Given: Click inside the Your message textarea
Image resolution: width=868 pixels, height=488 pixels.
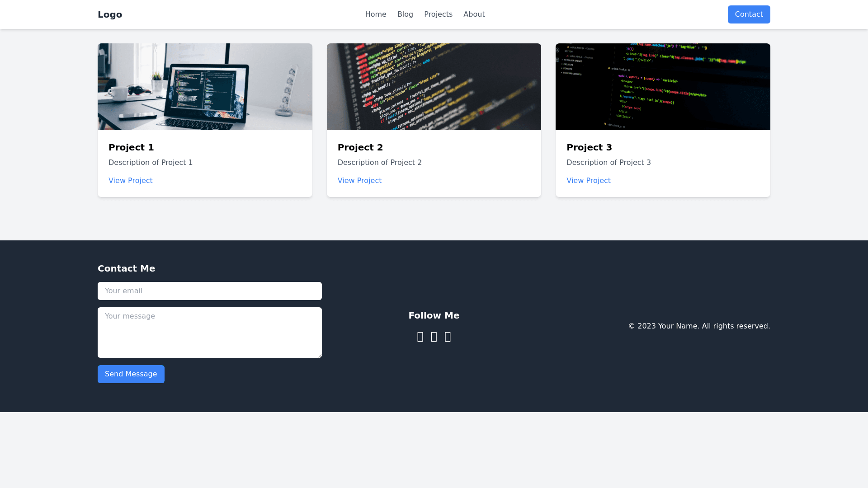Looking at the screenshot, I should pyautogui.click(x=210, y=333).
